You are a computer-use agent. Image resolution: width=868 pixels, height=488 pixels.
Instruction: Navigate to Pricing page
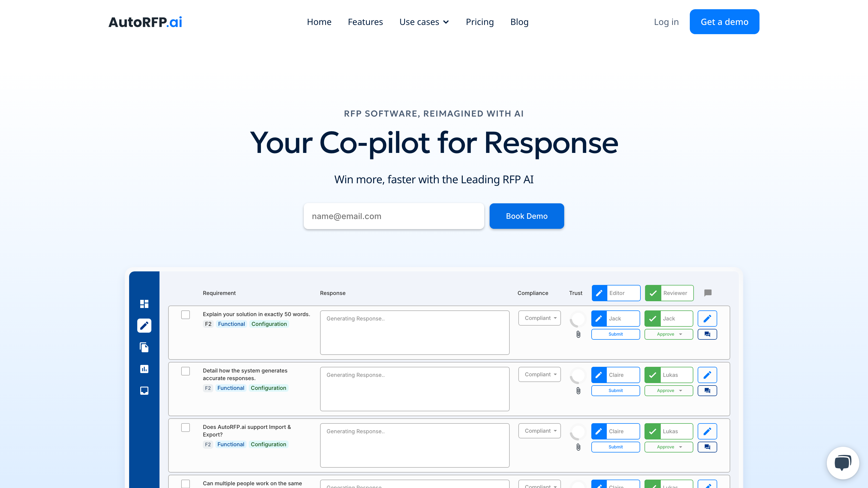coord(480,21)
